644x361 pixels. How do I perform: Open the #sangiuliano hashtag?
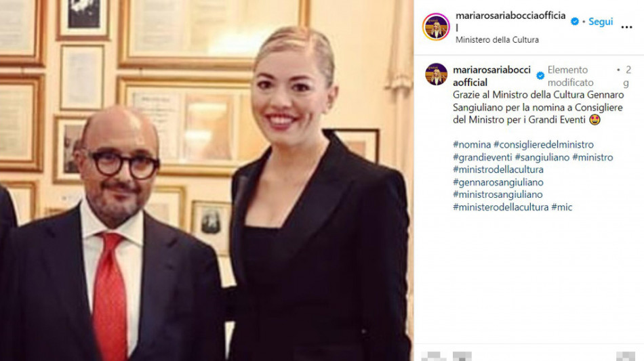point(542,157)
